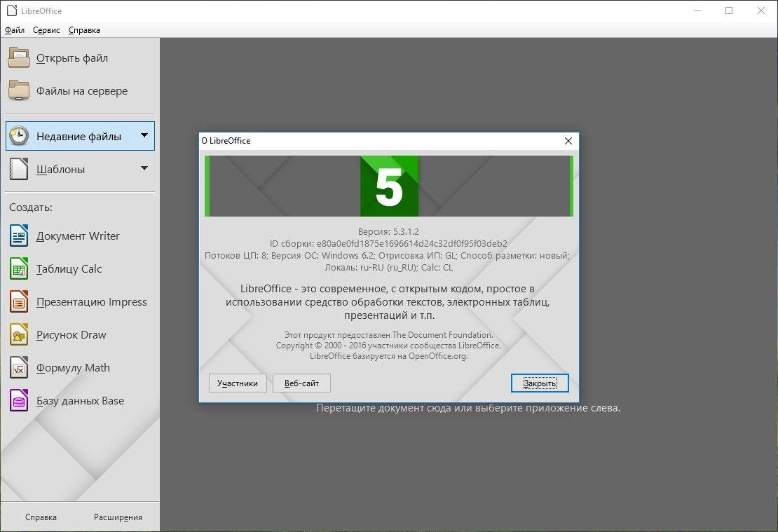Click Открыть файл label
The height and width of the screenshot is (532, 778).
(72, 58)
